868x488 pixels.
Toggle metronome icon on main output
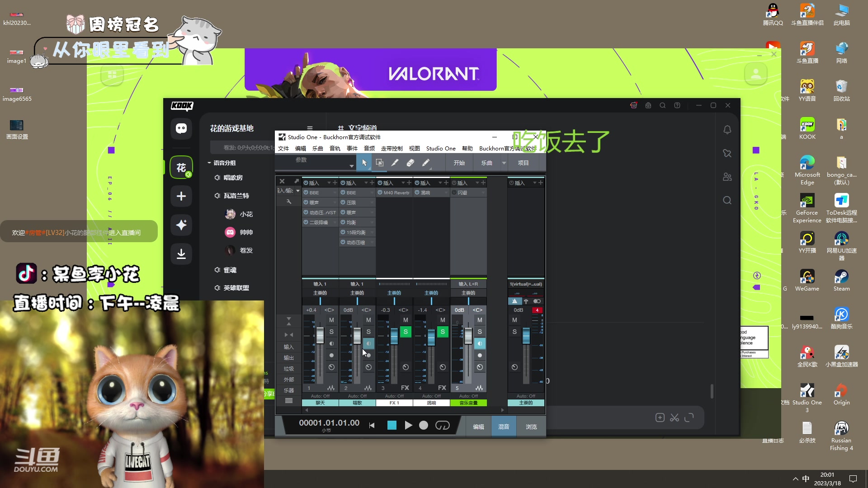[x=514, y=301]
